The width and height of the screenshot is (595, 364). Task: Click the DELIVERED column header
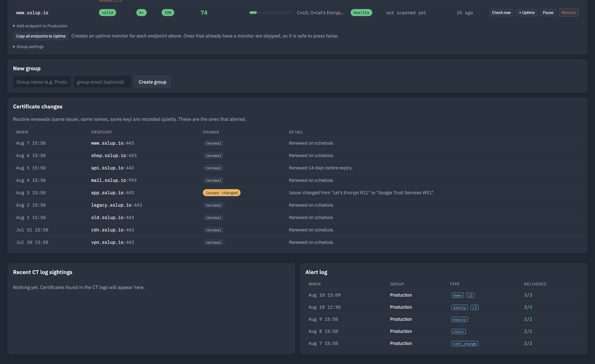535,284
